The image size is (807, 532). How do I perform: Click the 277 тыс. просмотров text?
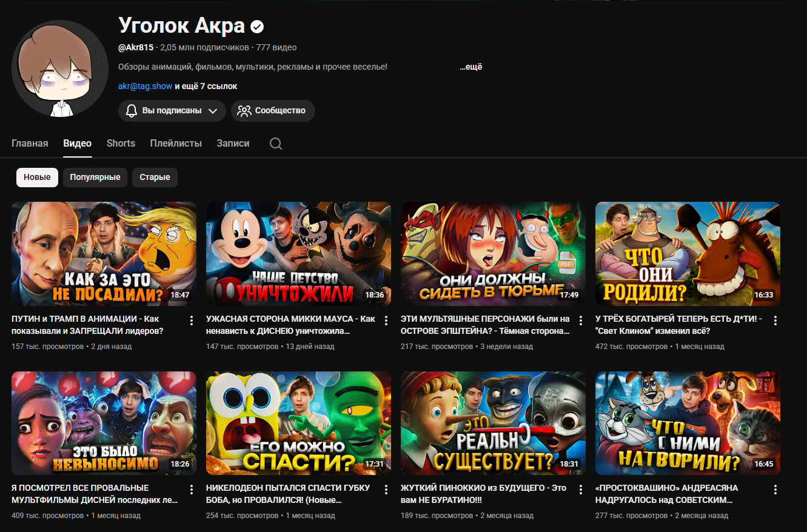[632, 516]
